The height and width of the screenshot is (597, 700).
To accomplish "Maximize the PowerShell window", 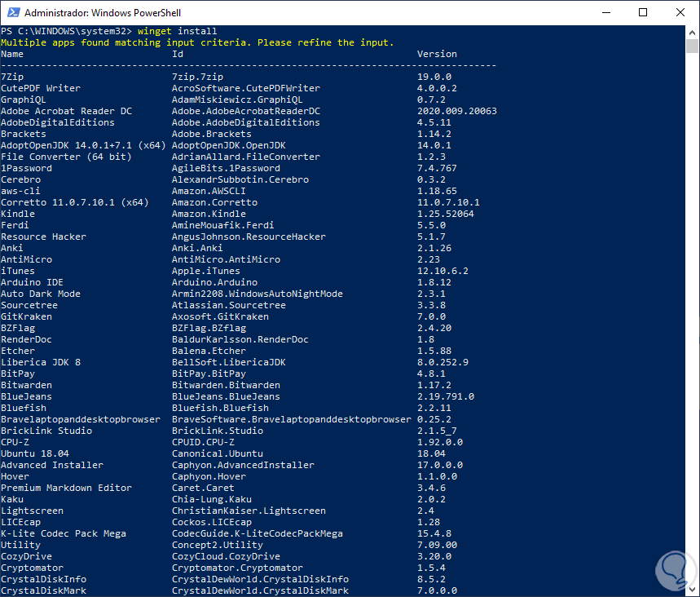I will coord(644,13).
